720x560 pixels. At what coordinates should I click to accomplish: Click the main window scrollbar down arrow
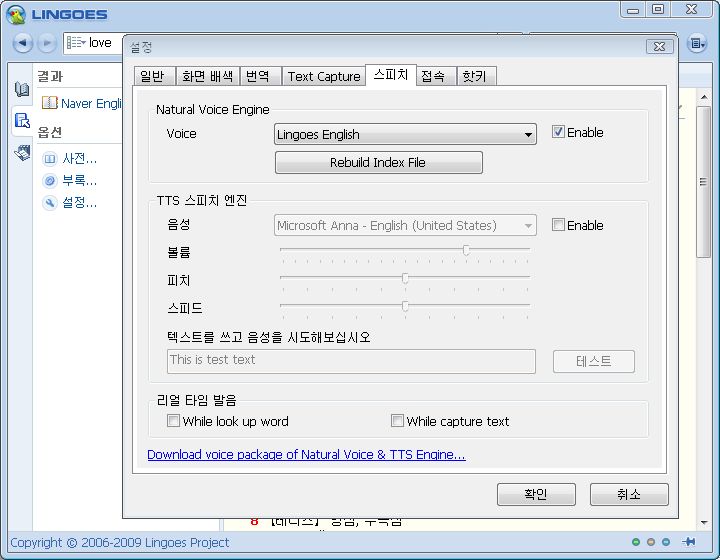pyautogui.click(x=704, y=523)
